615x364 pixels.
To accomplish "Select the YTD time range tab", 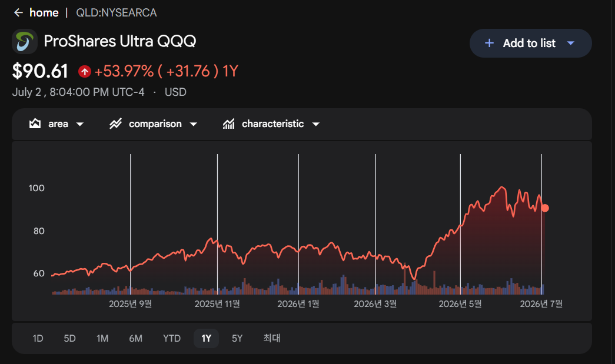I will 172,338.
